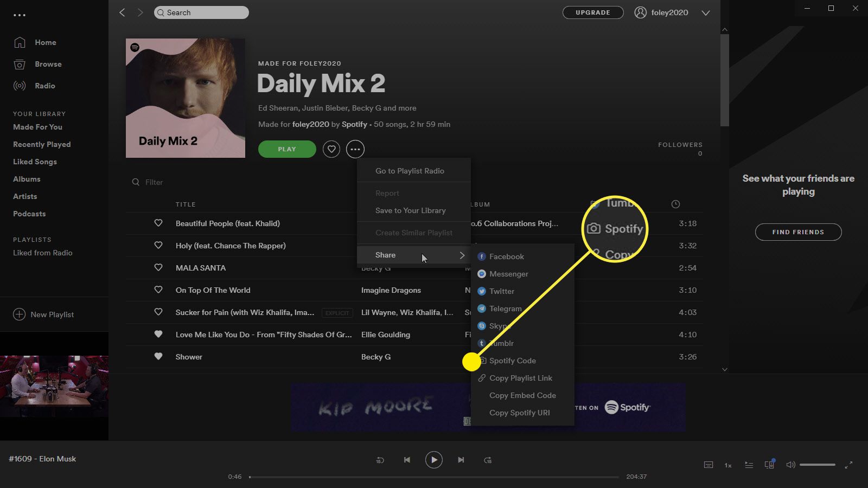Click the Search field
The width and height of the screenshot is (868, 488).
point(201,12)
